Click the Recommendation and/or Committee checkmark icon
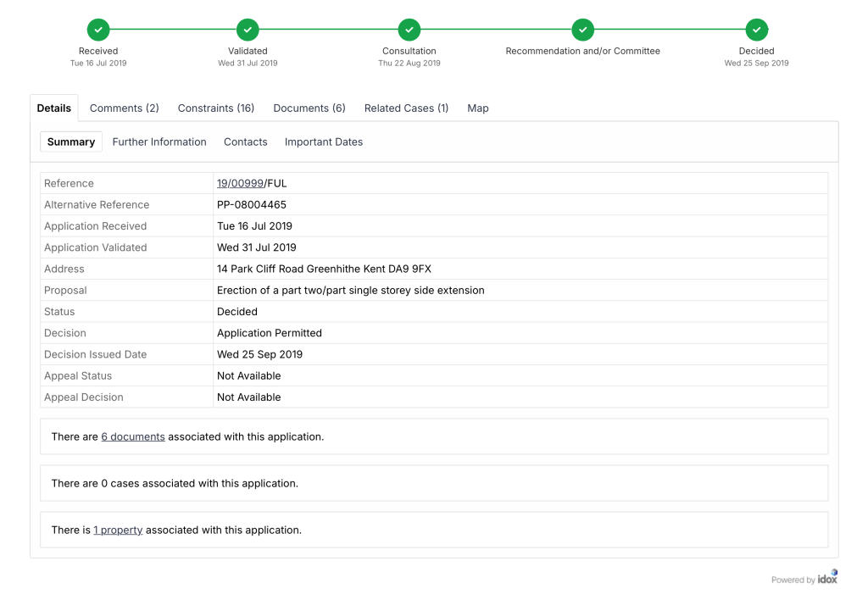The image size is (868, 611). [x=582, y=30]
